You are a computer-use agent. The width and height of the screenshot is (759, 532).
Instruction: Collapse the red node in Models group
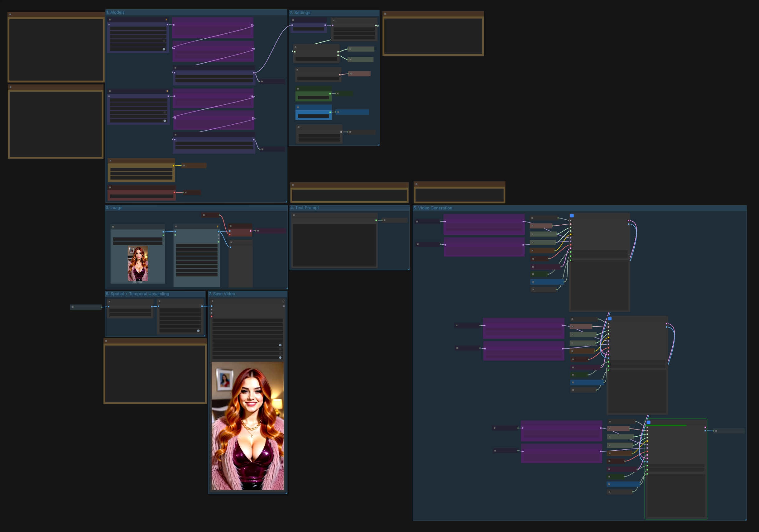point(110,187)
